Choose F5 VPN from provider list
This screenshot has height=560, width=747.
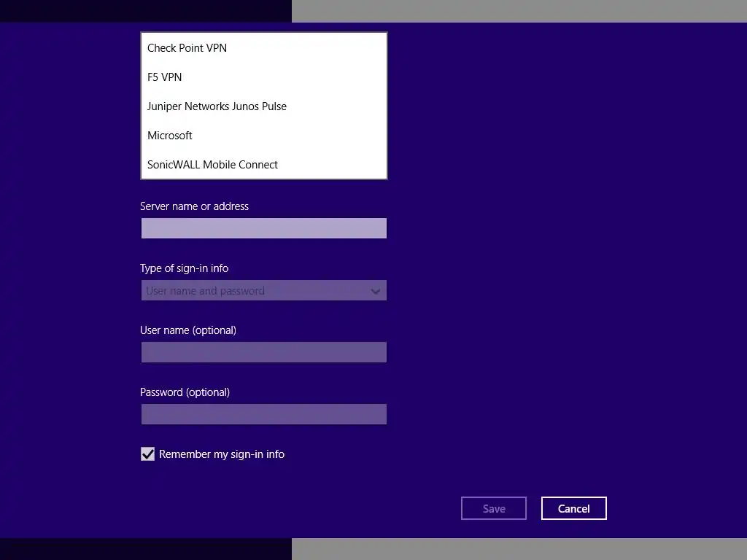264,77
